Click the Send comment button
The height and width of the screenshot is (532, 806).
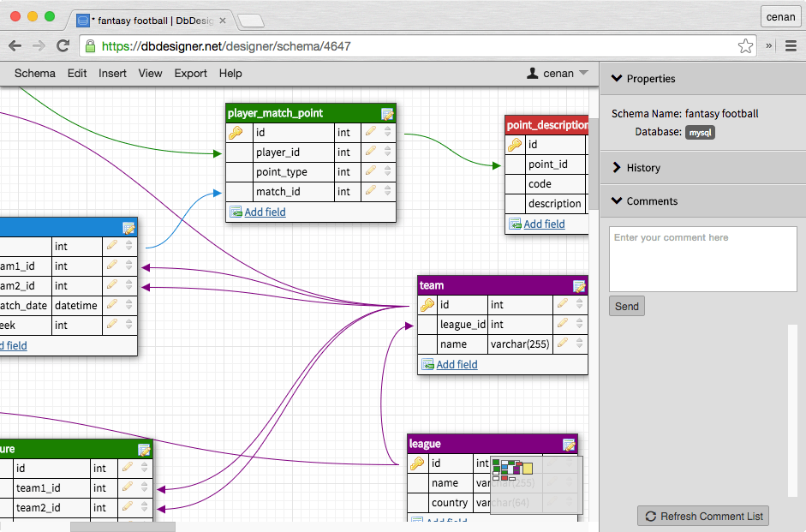(x=627, y=307)
